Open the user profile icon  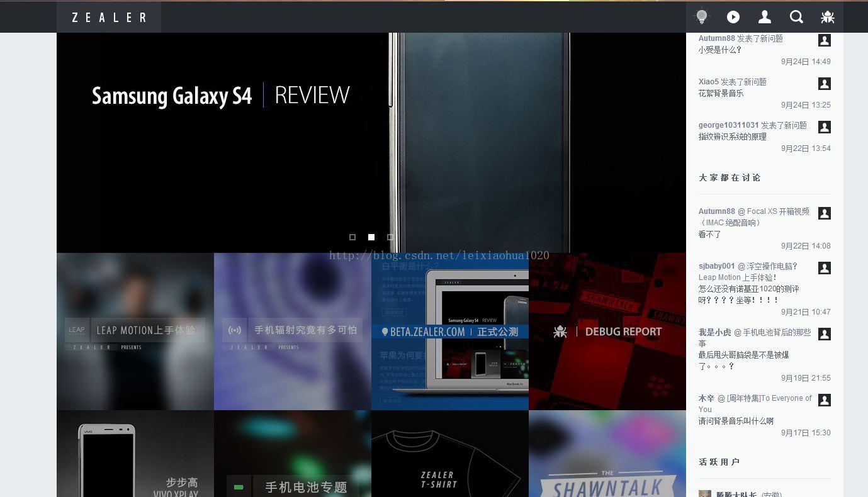click(x=765, y=17)
